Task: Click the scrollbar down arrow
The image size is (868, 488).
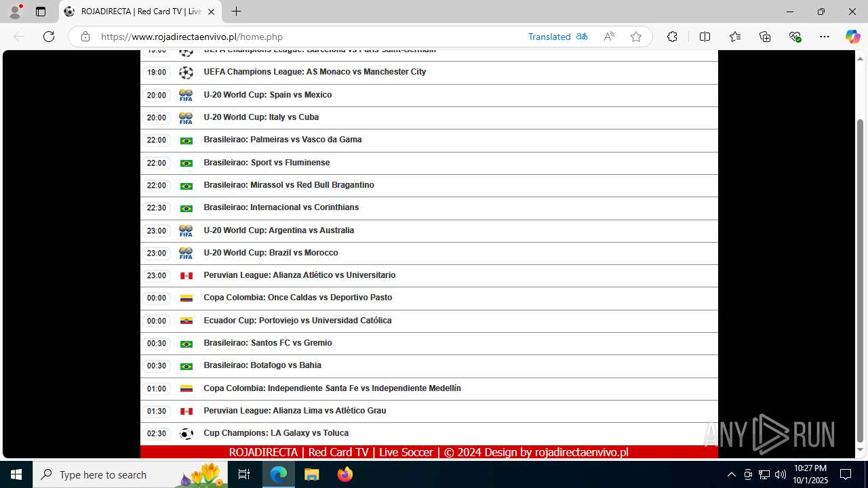Action: 861,450
